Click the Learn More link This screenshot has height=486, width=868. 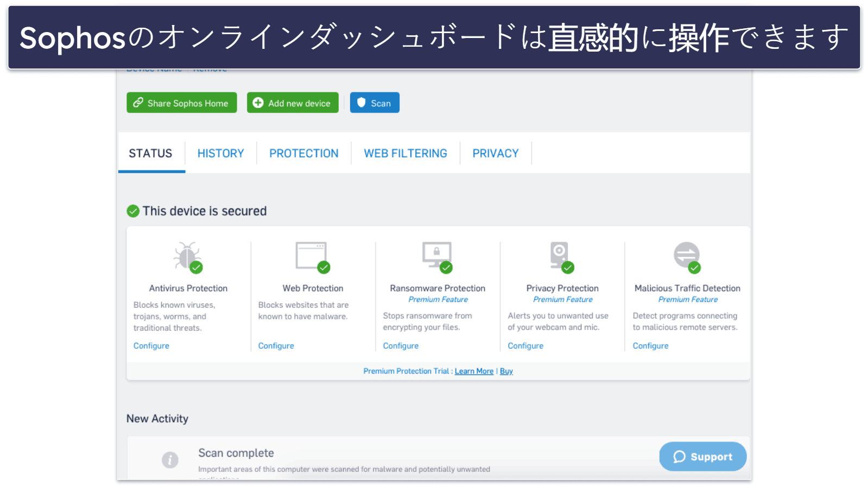pyautogui.click(x=474, y=371)
